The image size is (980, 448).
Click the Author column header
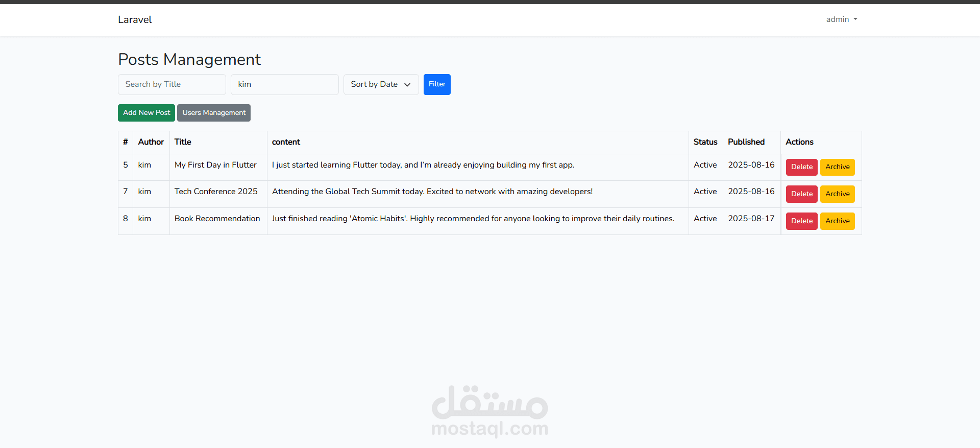coord(151,142)
